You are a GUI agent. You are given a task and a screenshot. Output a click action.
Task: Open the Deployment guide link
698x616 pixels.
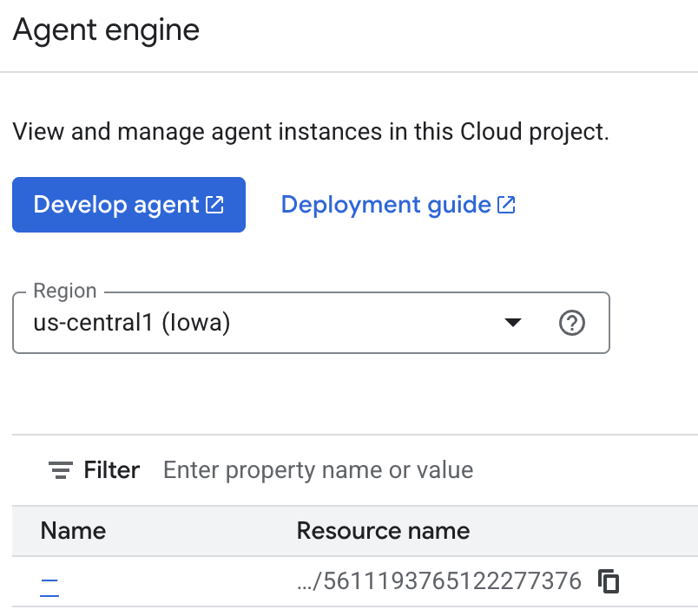[x=385, y=205]
